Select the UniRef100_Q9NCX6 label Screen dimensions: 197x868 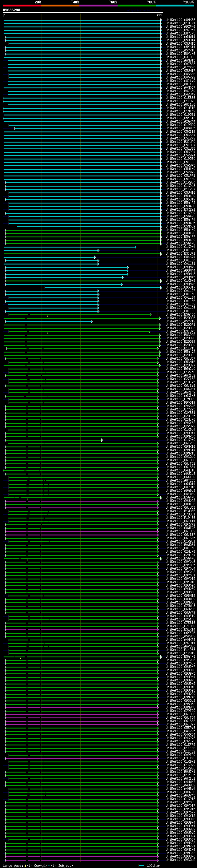point(180,850)
